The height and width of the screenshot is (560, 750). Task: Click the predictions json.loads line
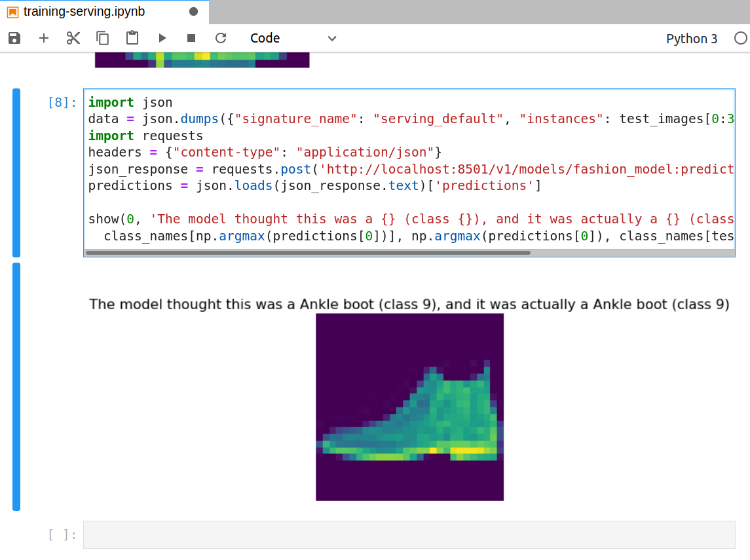click(314, 185)
